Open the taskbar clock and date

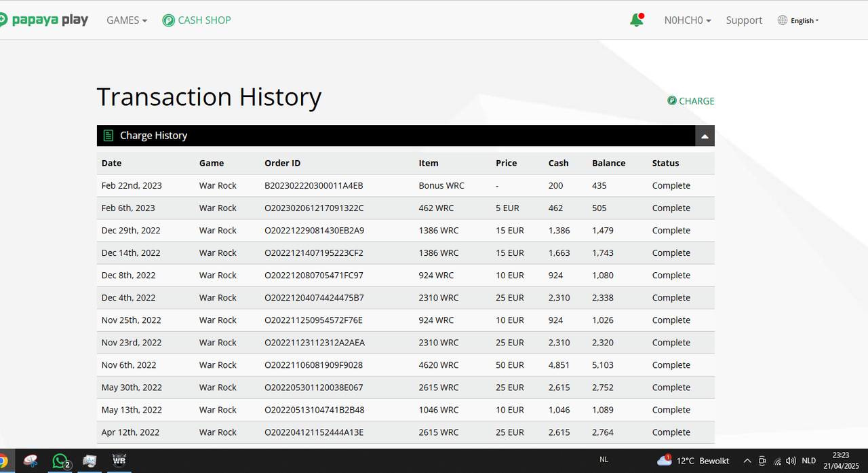(840, 461)
